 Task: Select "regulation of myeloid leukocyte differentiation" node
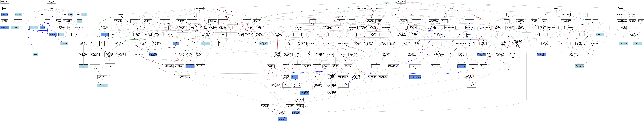click(462, 66)
